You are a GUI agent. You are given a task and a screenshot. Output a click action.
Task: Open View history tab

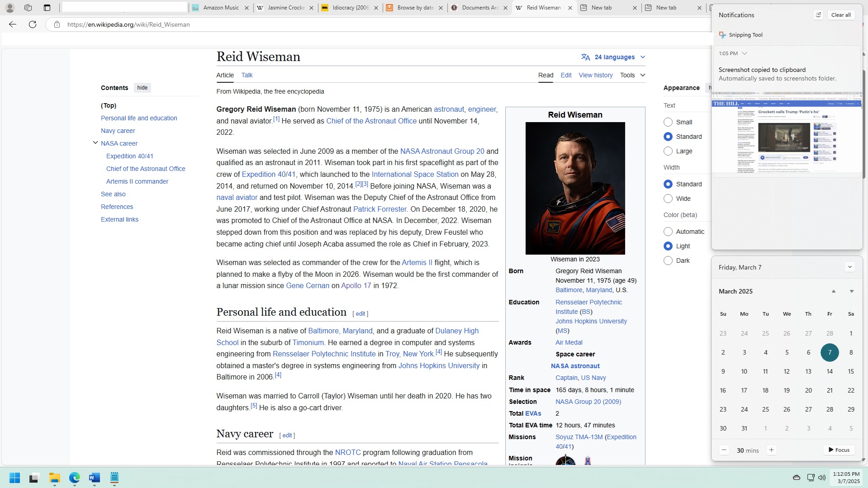pyautogui.click(x=596, y=75)
